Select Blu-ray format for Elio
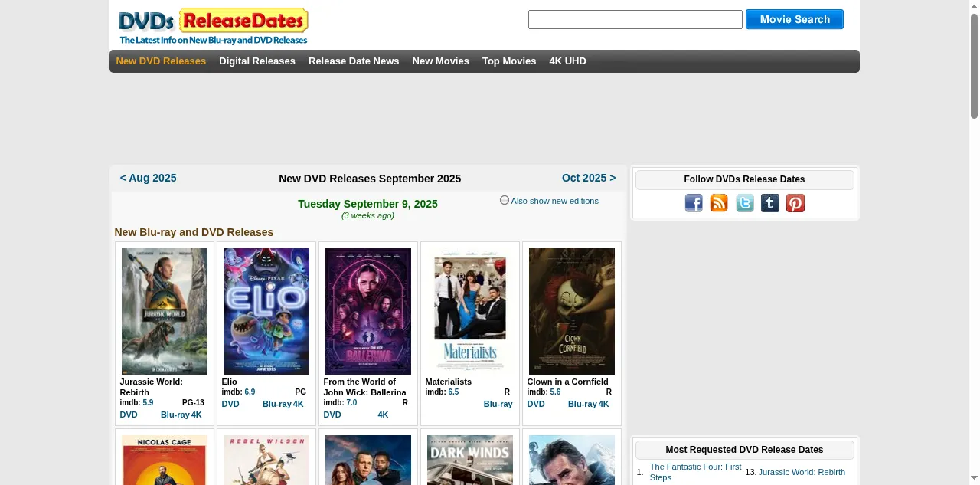 coord(276,404)
